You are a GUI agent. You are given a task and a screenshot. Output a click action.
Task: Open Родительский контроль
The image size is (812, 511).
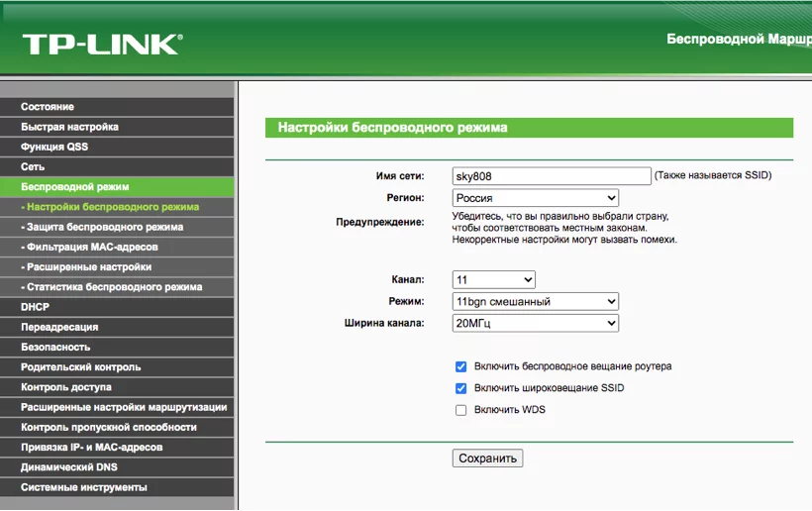pyautogui.click(x=117, y=367)
